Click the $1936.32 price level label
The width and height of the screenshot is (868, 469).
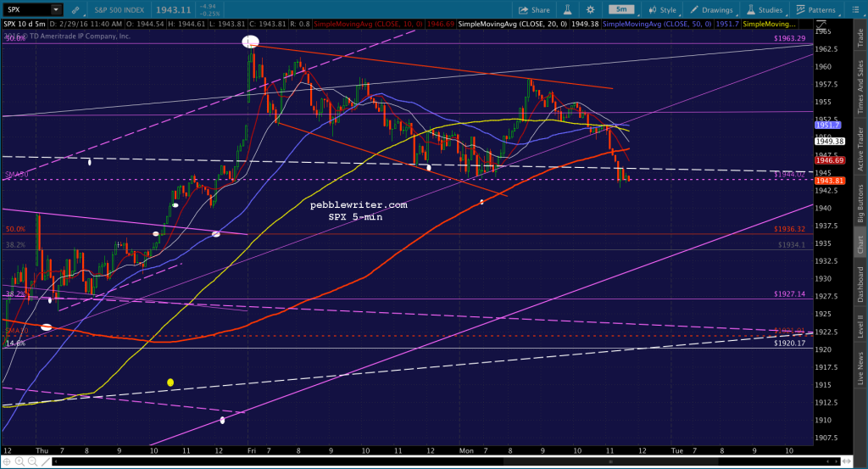[789, 229]
